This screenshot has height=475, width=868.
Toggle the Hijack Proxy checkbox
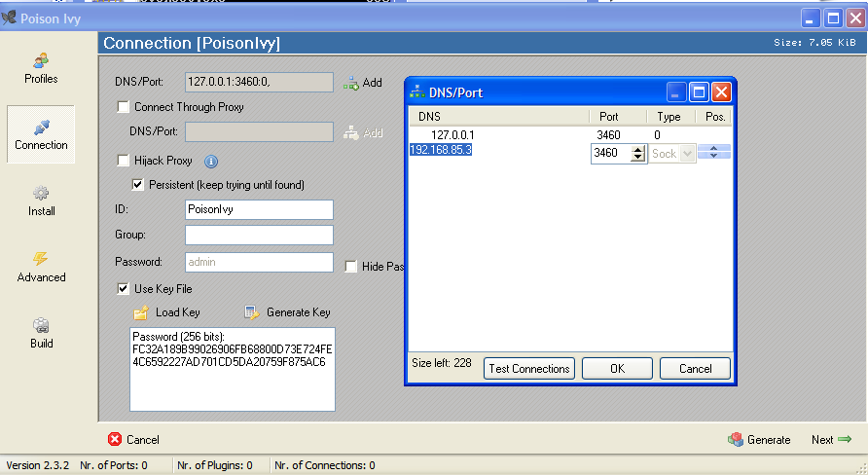[124, 161]
